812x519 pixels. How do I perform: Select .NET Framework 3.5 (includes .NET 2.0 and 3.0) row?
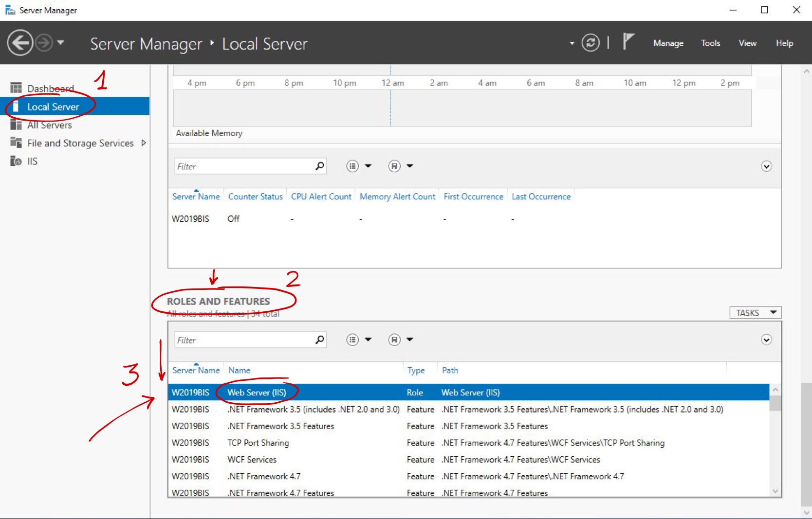469,410
